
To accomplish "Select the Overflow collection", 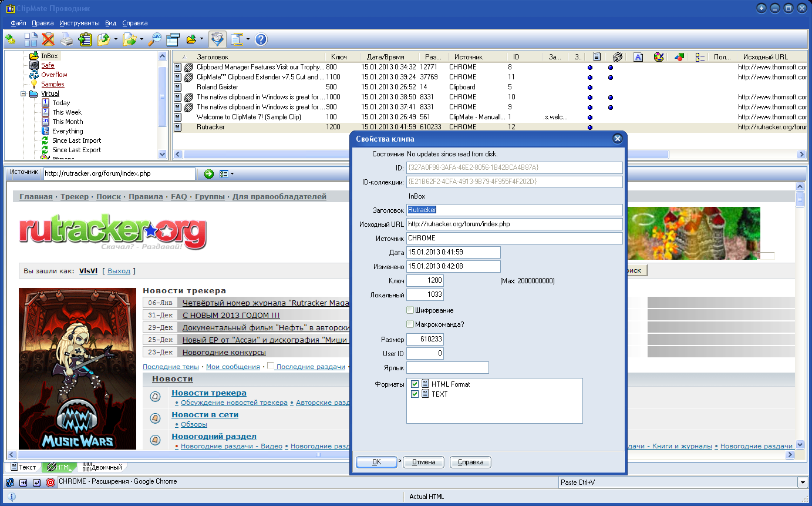I will [54, 75].
